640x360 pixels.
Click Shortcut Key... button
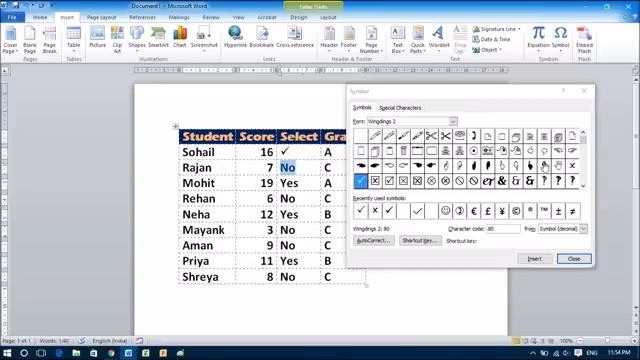point(420,240)
